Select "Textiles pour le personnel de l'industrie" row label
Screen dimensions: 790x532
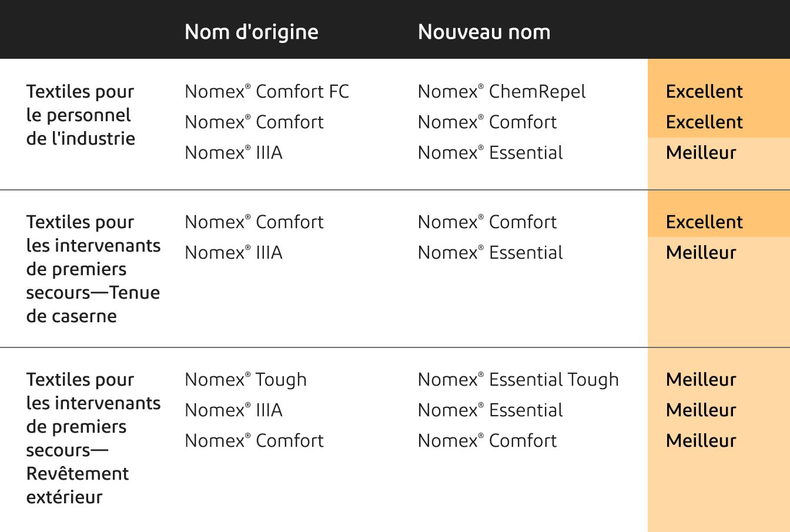(81, 115)
